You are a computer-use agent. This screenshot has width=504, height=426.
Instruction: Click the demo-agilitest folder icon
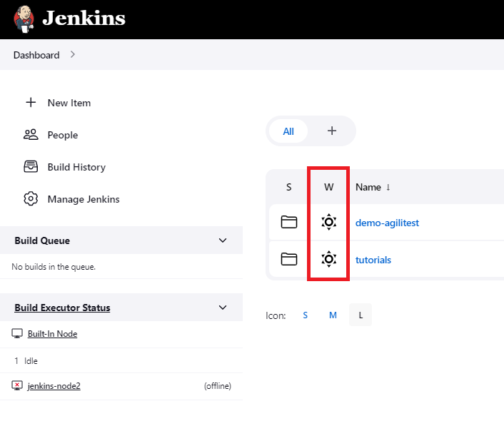(x=289, y=222)
